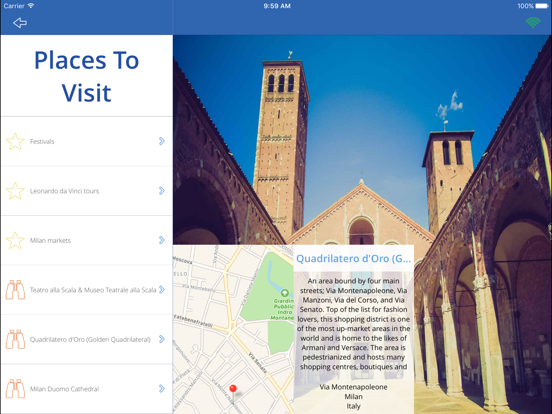Select Milan markets list text
Viewport: 552px width, 414px height.
tap(50, 240)
